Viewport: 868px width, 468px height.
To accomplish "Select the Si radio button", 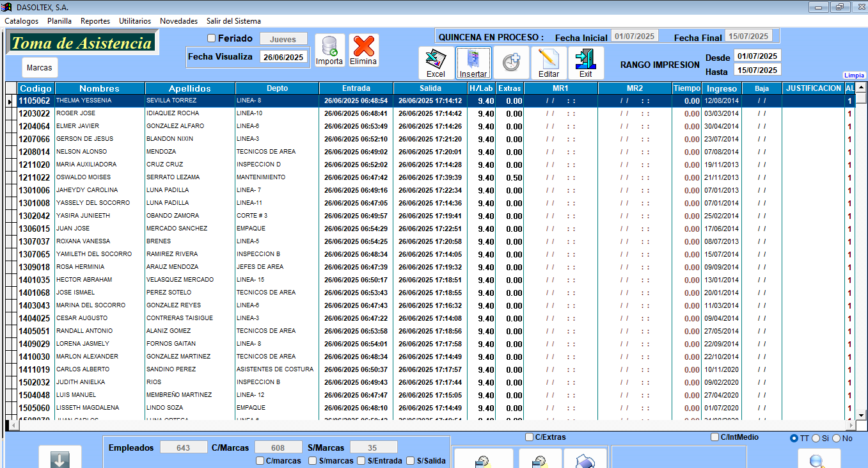I will [816, 439].
